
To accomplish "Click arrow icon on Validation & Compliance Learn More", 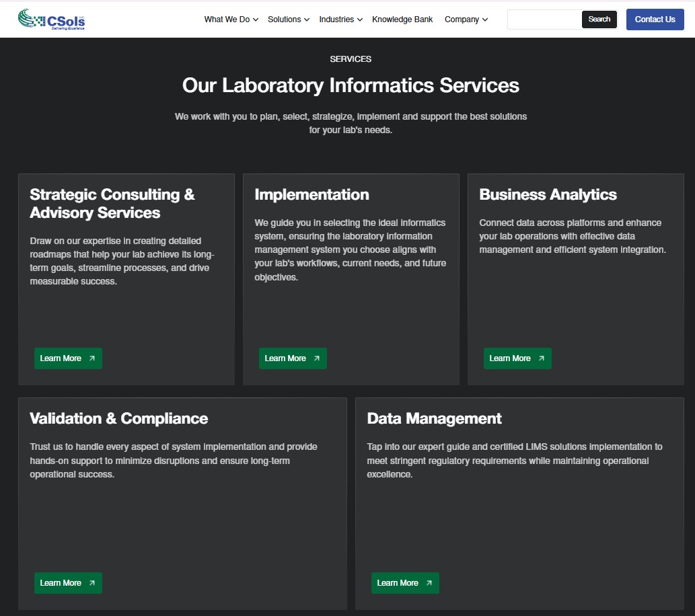I will coord(92,583).
